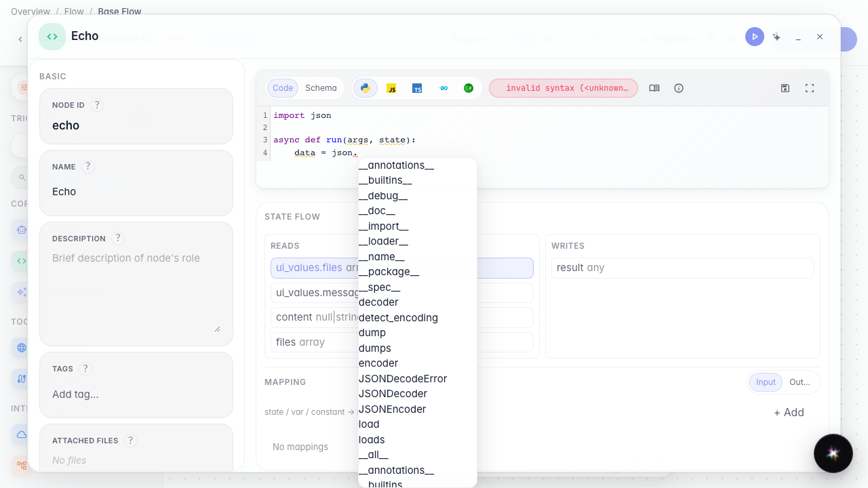Switch code language to Go

[x=443, y=88]
